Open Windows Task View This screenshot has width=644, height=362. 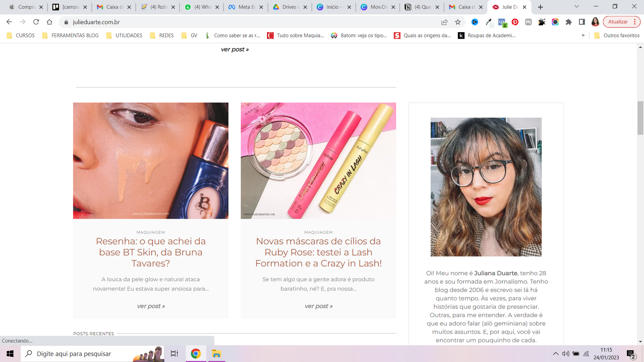coord(174,354)
